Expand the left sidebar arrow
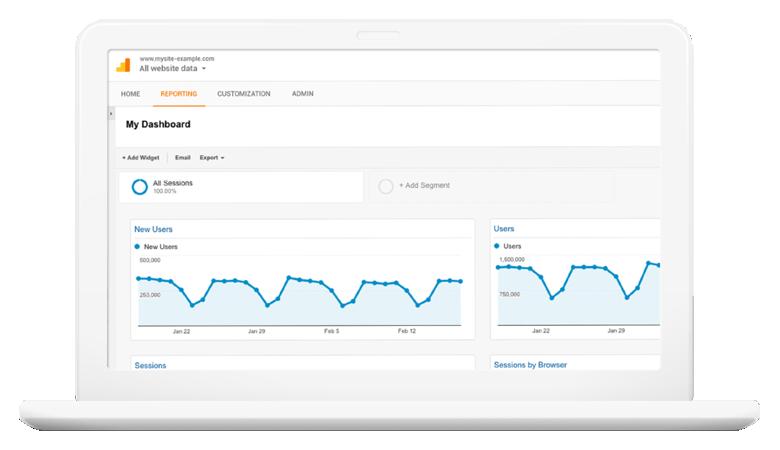 (x=111, y=115)
